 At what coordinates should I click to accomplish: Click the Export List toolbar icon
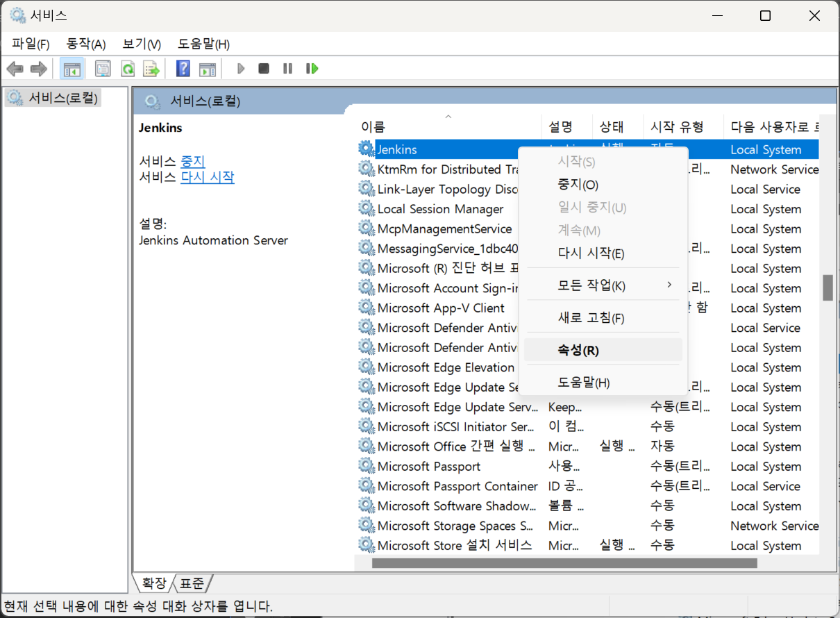[151, 69]
